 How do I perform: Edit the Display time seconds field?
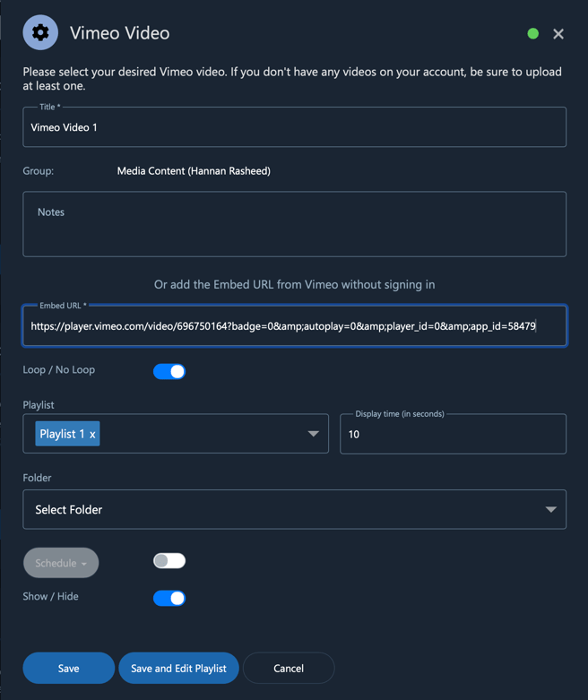tap(453, 434)
